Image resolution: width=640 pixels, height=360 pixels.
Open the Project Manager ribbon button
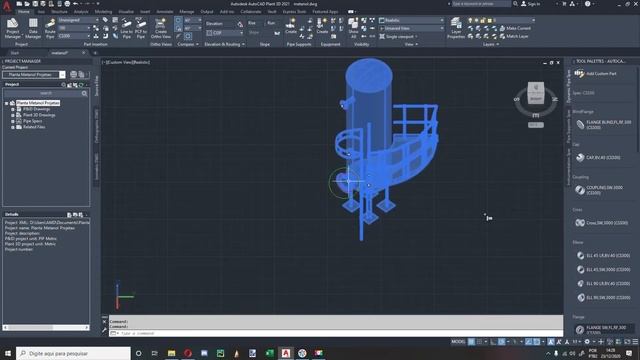point(12,28)
